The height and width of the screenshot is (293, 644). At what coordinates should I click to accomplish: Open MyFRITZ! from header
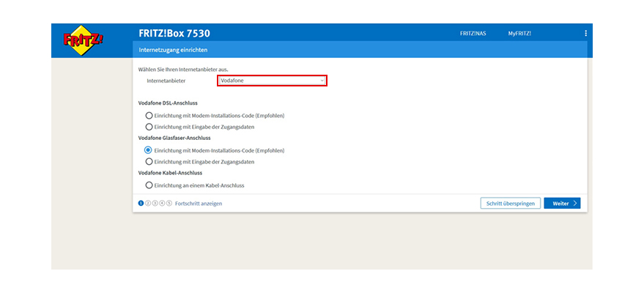click(519, 33)
